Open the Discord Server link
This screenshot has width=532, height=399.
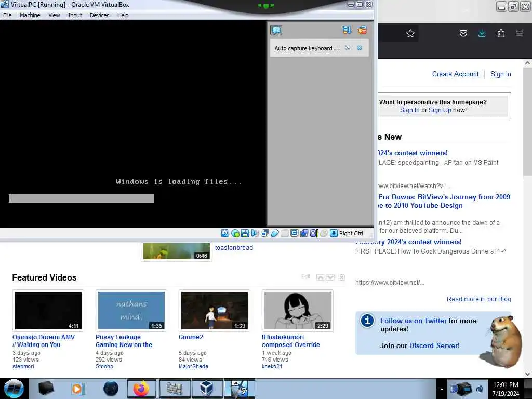click(434, 345)
